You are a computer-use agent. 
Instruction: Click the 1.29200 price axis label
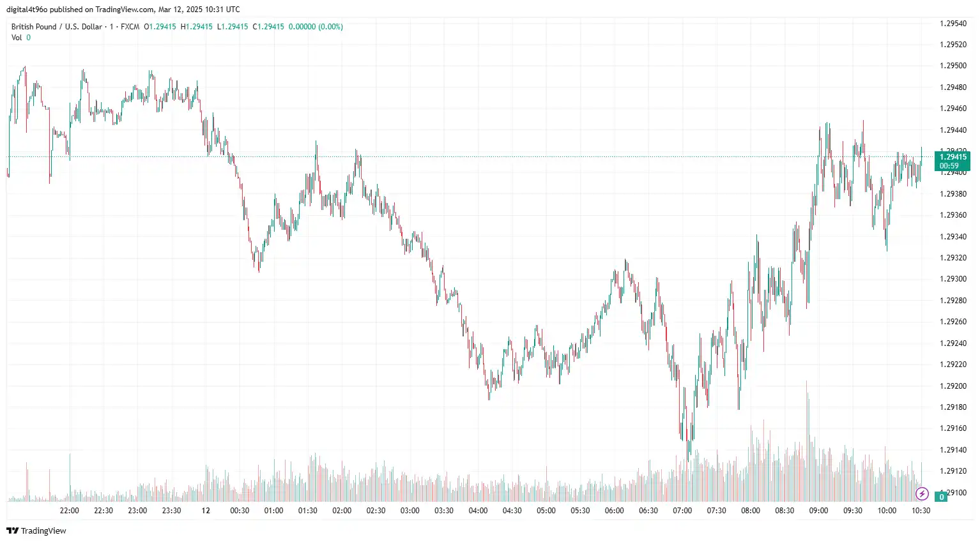(953, 386)
